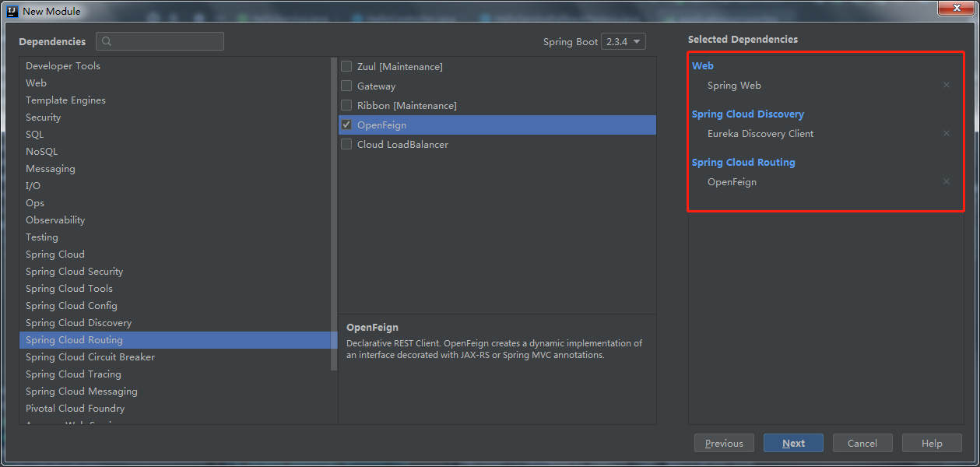980x467 pixels.
Task: Click Eureka Discovery Client in selected dependencies
Action: pos(760,134)
